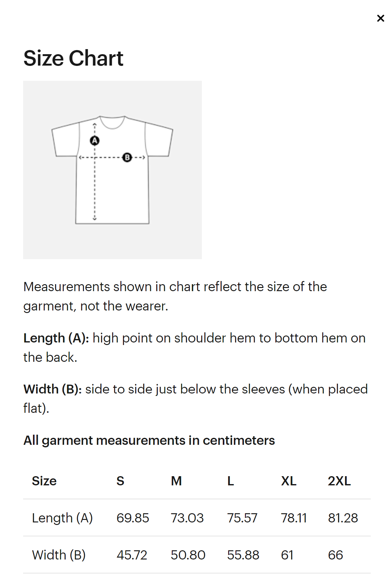Close the Size Chart dialog

pos(380,18)
